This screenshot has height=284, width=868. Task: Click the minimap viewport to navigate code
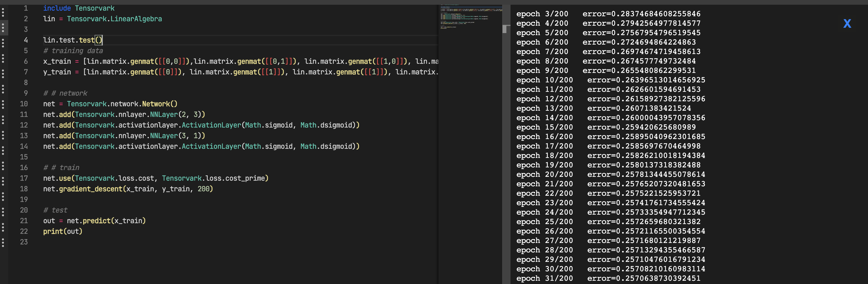(470, 17)
